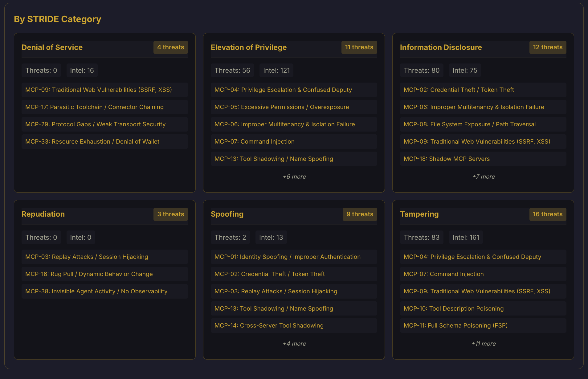Select Intel: 121 chip
Image resolution: width=588 pixels, height=379 pixels.
(x=276, y=70)
